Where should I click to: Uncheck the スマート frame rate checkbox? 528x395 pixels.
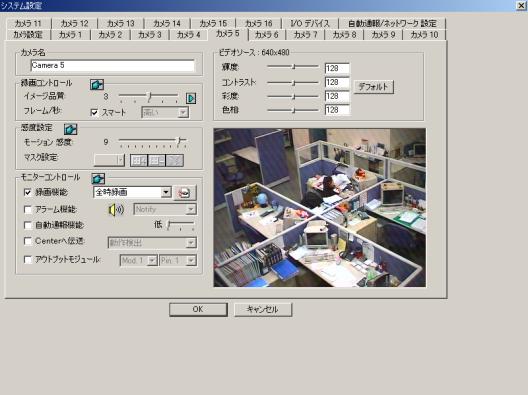(x=95, y=112)
